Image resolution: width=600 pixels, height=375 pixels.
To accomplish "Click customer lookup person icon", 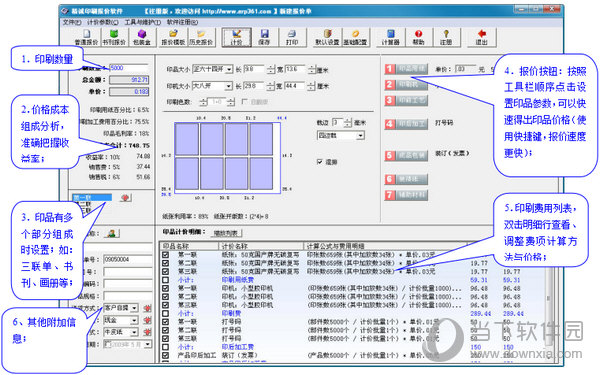I will tap(112, 233).
